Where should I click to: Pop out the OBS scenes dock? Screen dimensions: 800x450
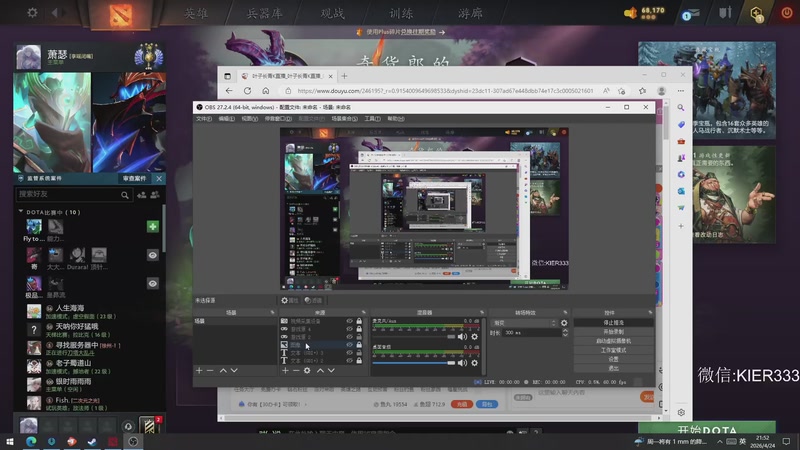point(272,312)
